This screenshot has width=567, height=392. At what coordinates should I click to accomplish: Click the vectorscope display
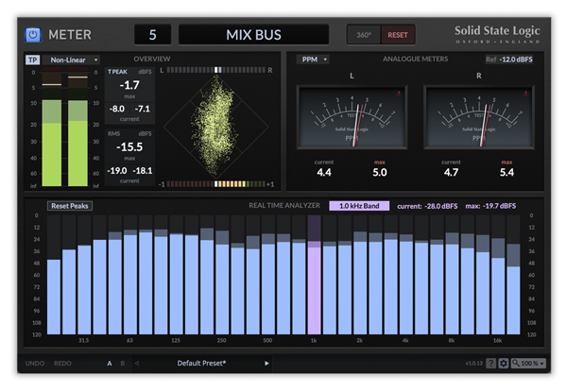215,127
